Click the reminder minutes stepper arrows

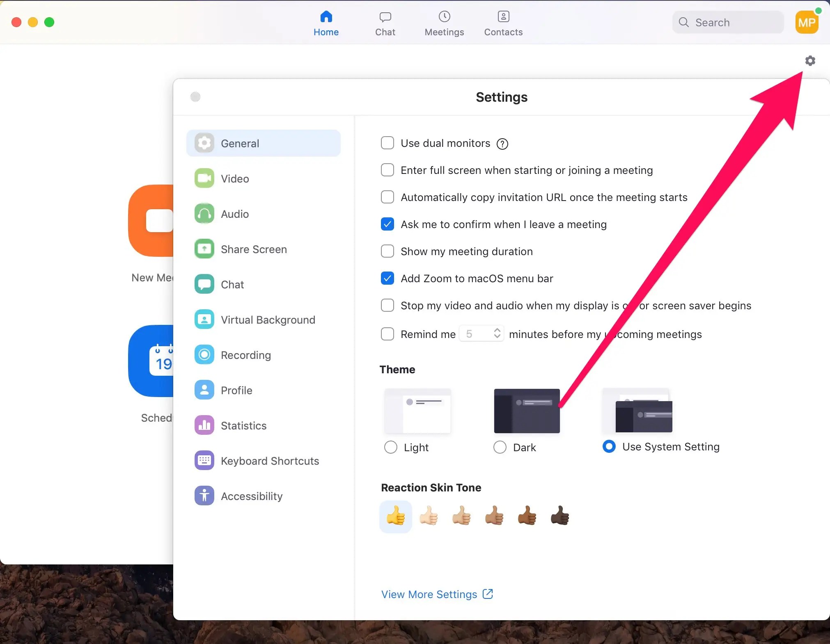click(x=497, y=333)
